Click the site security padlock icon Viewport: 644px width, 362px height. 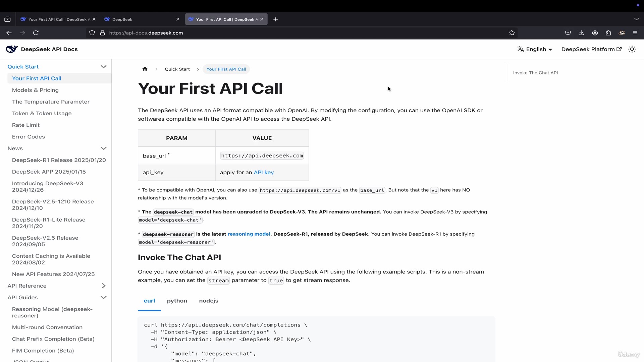[103, 33]
